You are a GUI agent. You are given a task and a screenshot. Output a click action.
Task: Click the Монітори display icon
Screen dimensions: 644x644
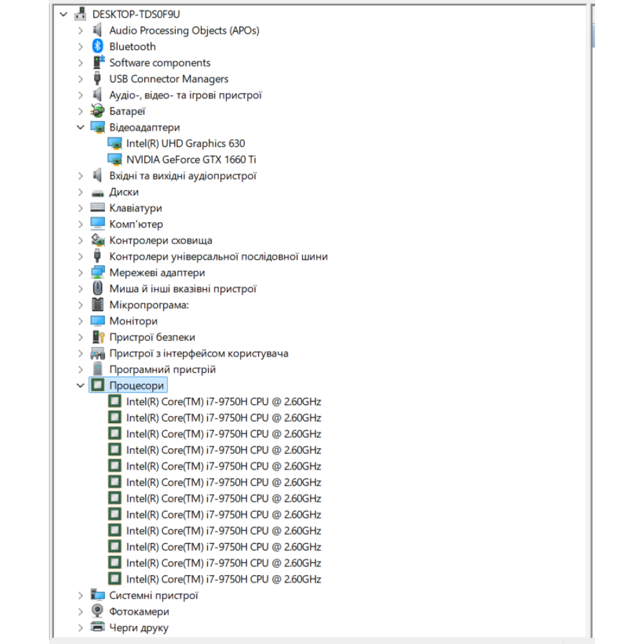(98, 321)
